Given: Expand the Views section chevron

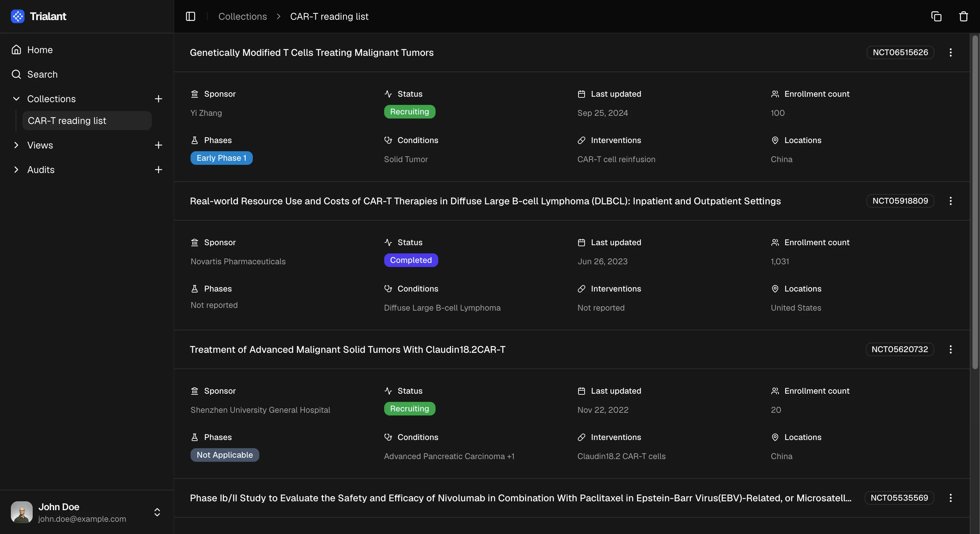Looking at the screenshot, I should click(x=16, y=145).
